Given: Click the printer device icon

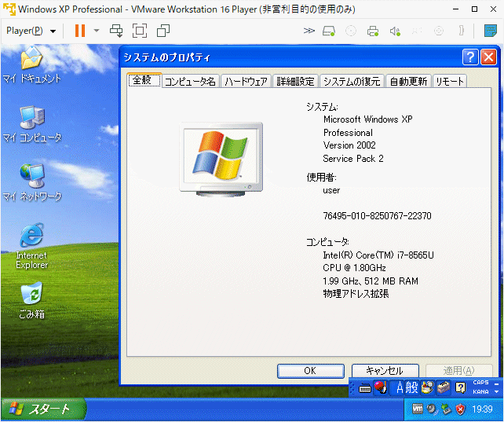Looking at the screenshot, I should [373, 31].
